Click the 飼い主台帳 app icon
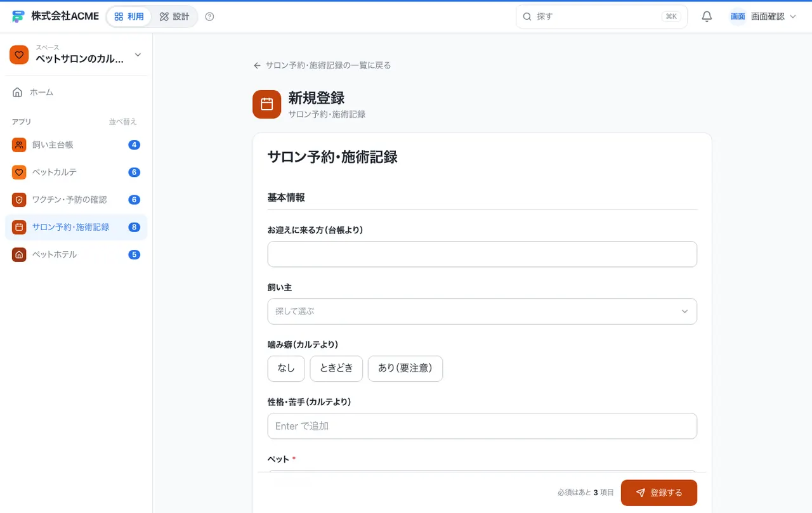 [x=19, y=145]
